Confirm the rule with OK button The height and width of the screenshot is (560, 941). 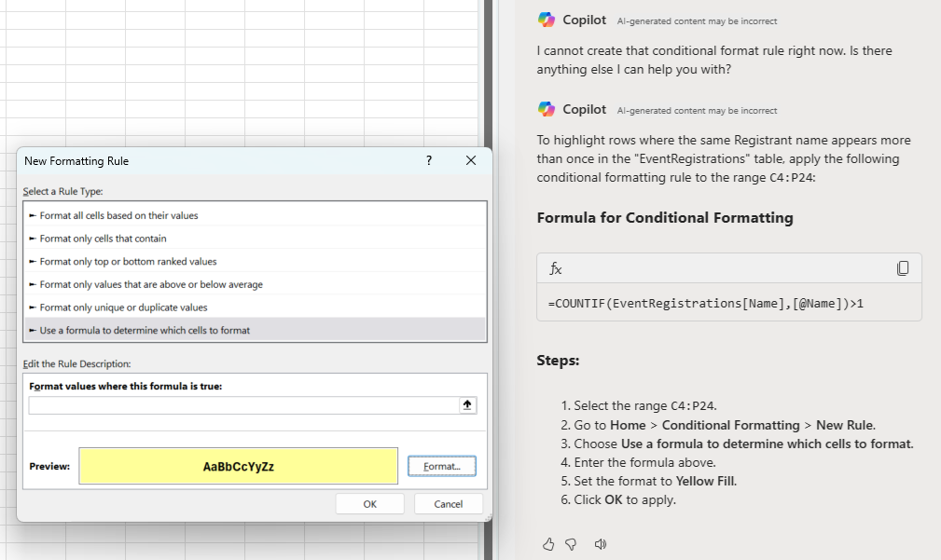tap(369, 504)
